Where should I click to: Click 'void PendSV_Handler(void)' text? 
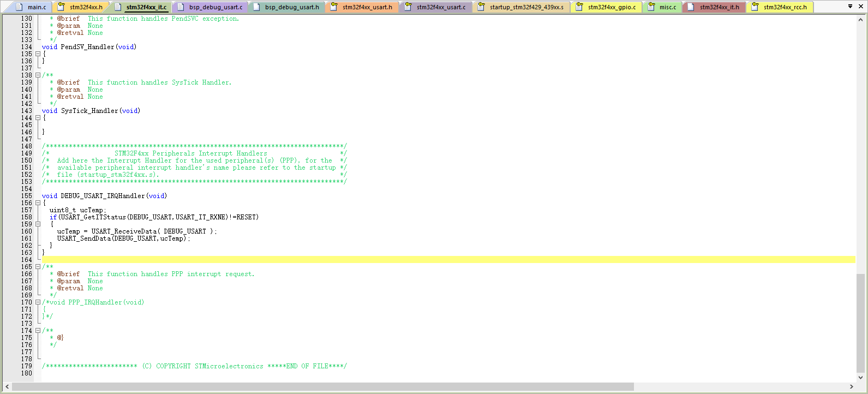(x=89, y=47)
